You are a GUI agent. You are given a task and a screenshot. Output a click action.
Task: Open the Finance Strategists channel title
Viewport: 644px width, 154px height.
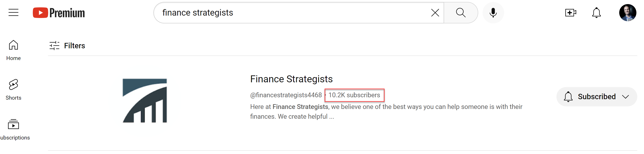291,79
